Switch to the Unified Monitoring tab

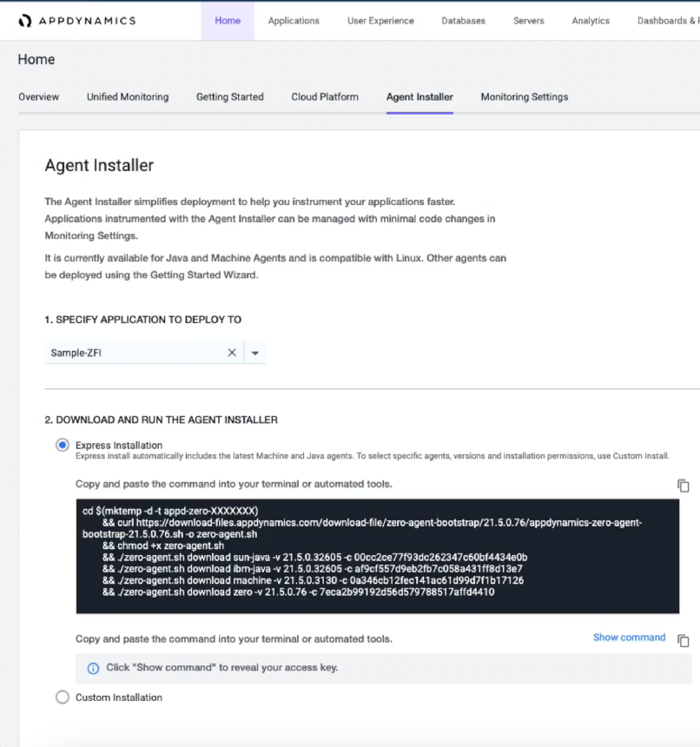tap(128, 96)
